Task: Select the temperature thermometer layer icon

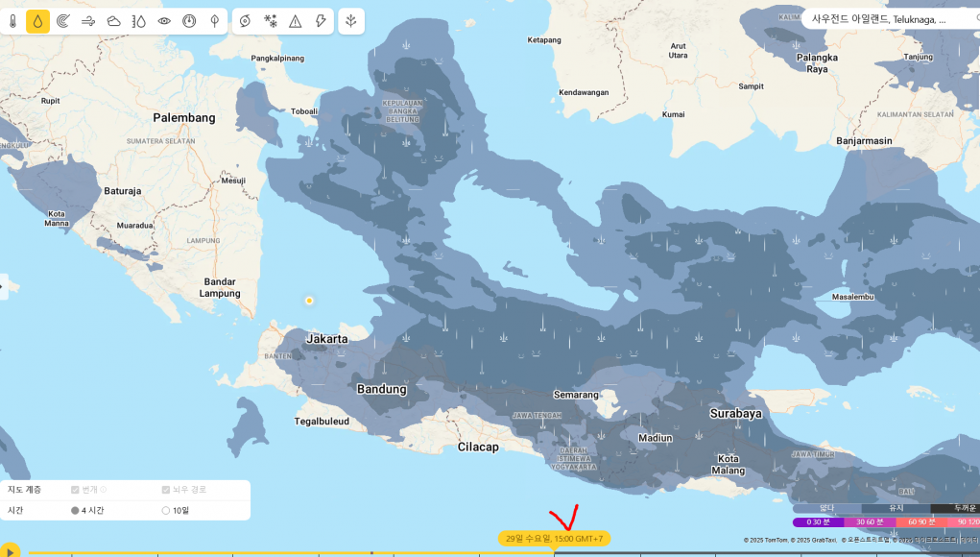Action: click(12, 21)
